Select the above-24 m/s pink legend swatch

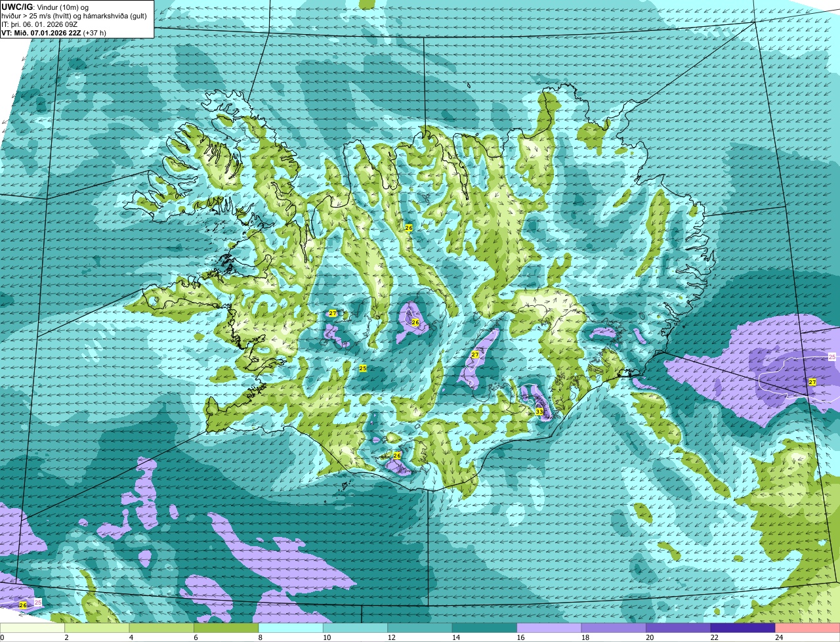pyautogui.click(x=808, y=628)
